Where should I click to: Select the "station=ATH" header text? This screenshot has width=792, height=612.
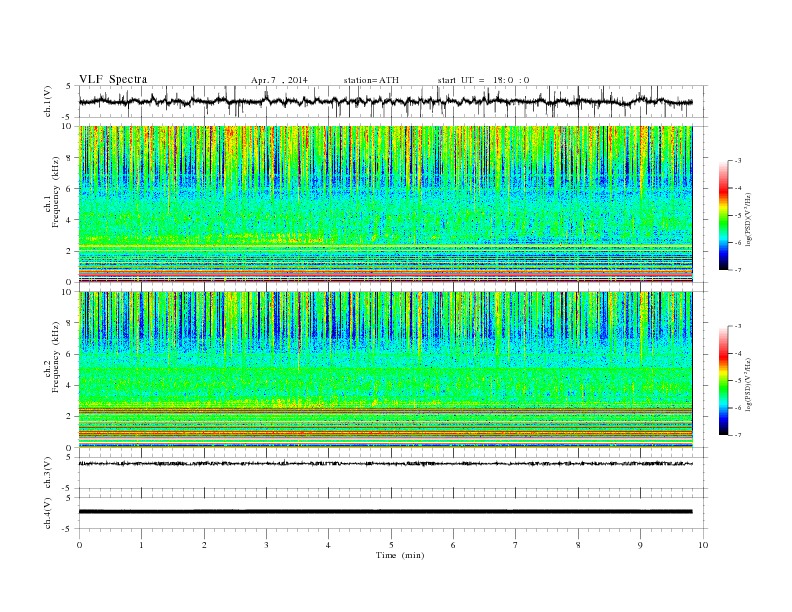371,80
